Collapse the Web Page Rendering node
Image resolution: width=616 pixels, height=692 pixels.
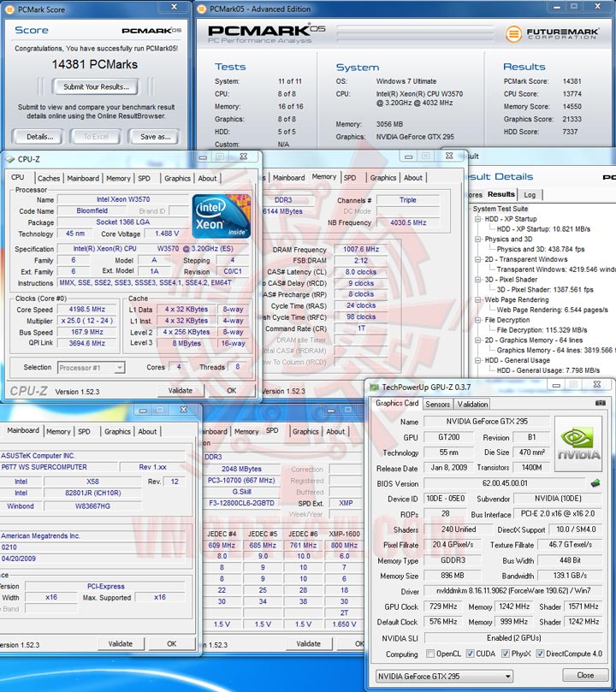point(477,299)
